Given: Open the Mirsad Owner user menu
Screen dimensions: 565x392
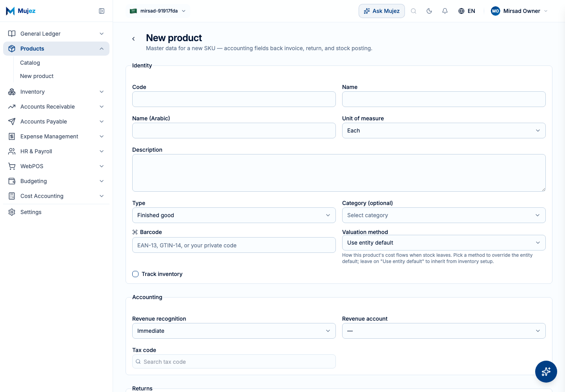Looking at the screenshot, I should (x=519, y=11).
